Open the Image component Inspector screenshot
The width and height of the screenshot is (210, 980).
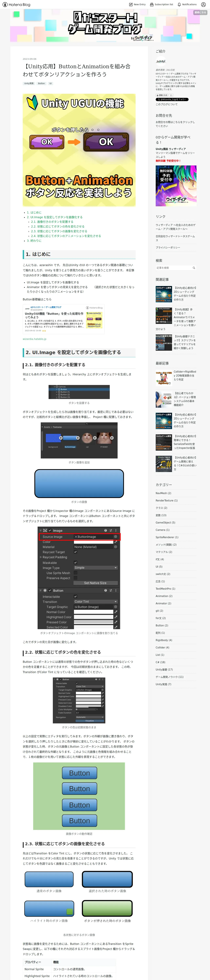(x=79, y=578)
